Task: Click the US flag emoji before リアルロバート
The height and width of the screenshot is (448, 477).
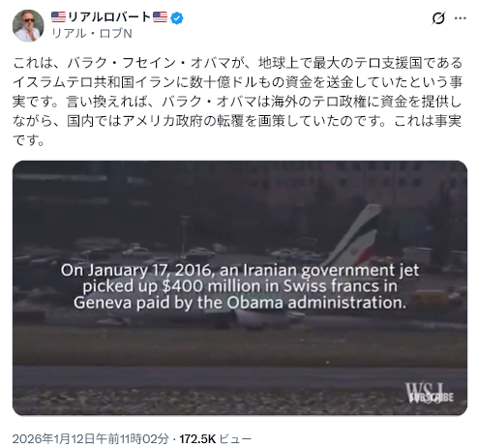Action: point(58,17)
